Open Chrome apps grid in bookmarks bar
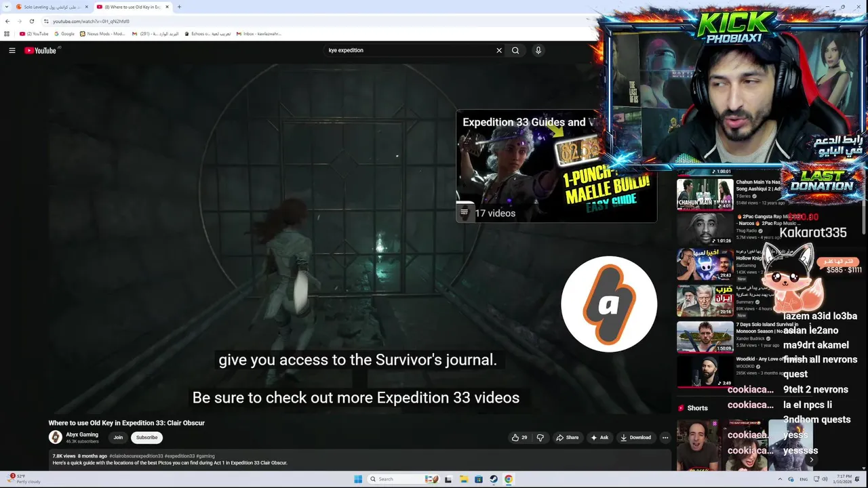This screenshot has width=868, height=488. tap(7, 33)
